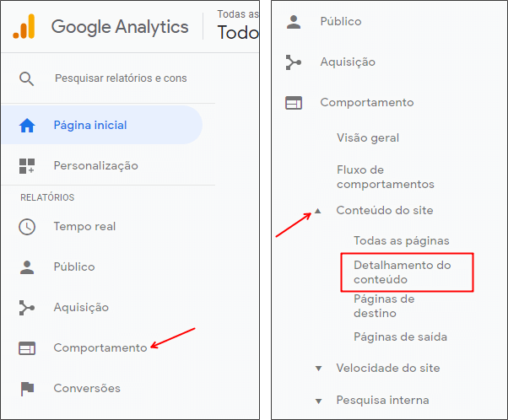The width and height of the screenshot is (508, 420).
Task: Click the Google Analytics logo icon
Action: (x=24, y=26)
